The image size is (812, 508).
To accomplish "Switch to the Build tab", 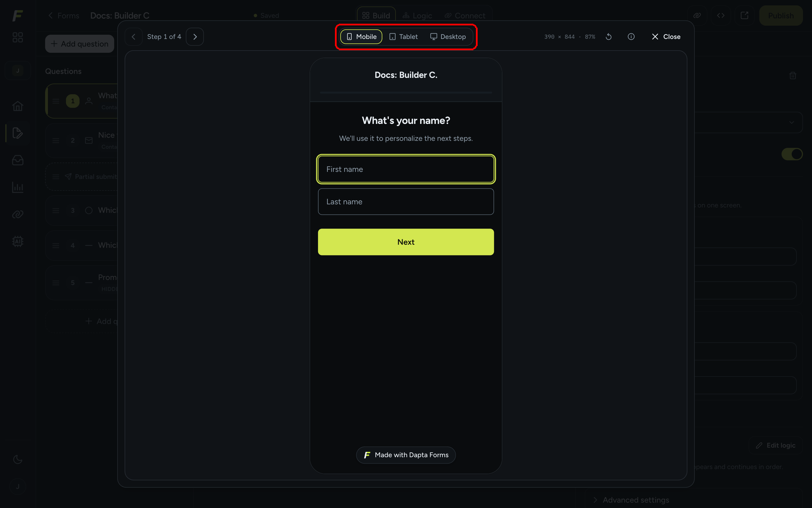I will click(x=376, y=16).
